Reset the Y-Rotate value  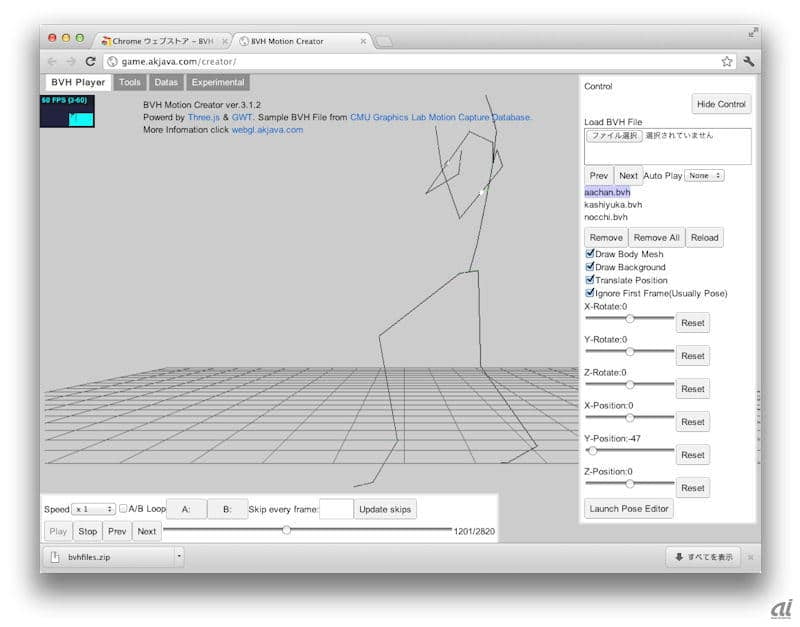point(692,356)
